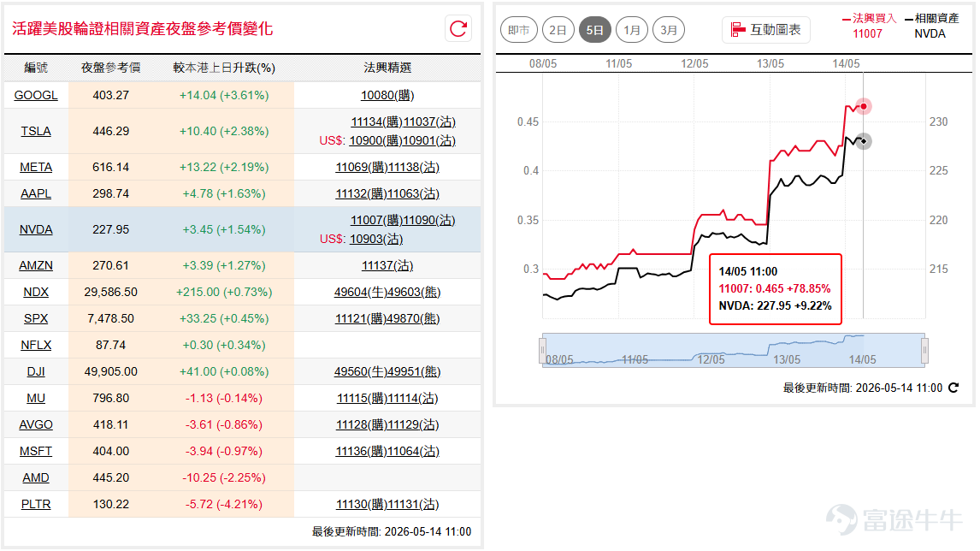Open the MU ticker link
The image size is (980, 551).
click(36, 399)
